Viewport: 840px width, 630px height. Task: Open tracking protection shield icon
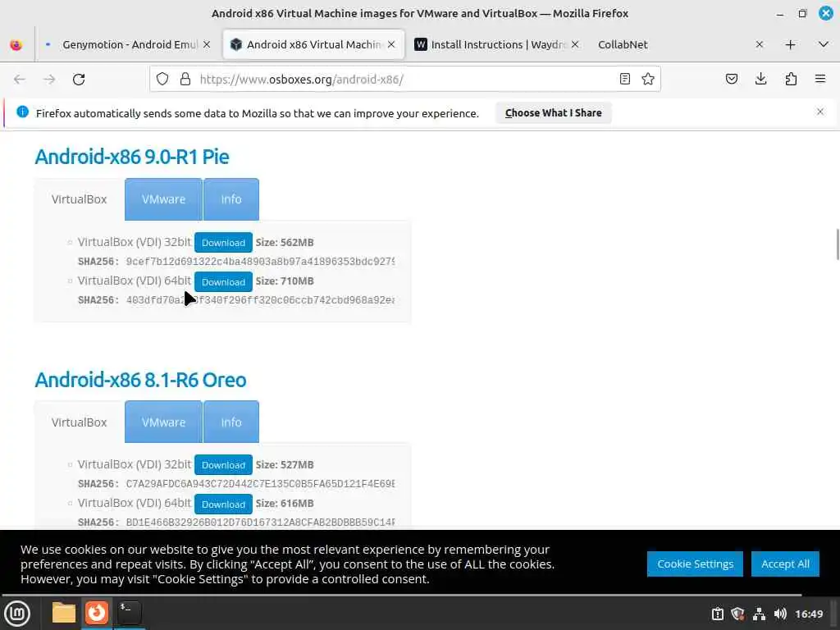pos(162,80)
